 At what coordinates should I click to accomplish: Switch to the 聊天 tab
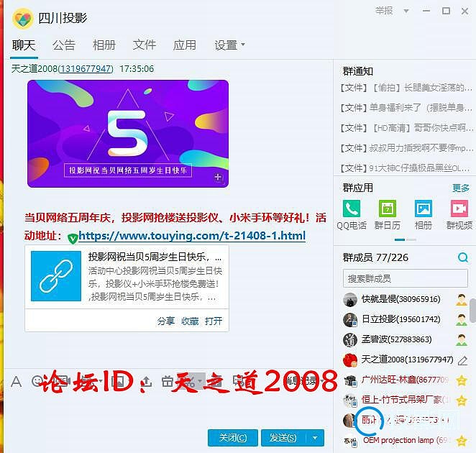click(24, 45)
